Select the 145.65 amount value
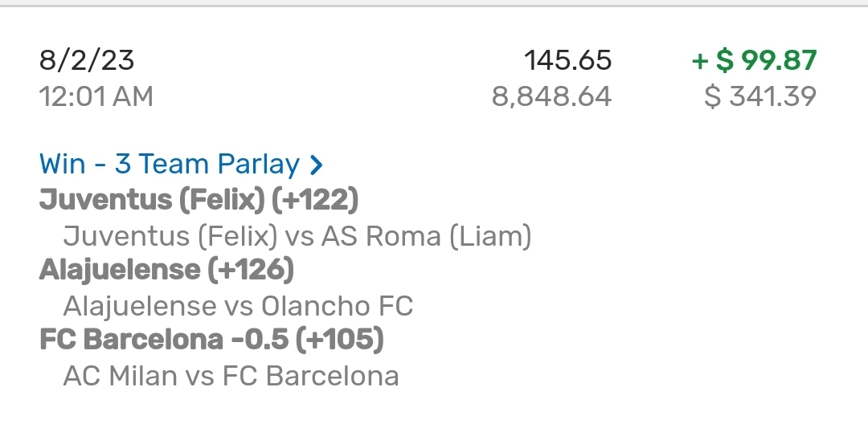Viewport: 868px width, 424px height. click(x=567, y=60)
